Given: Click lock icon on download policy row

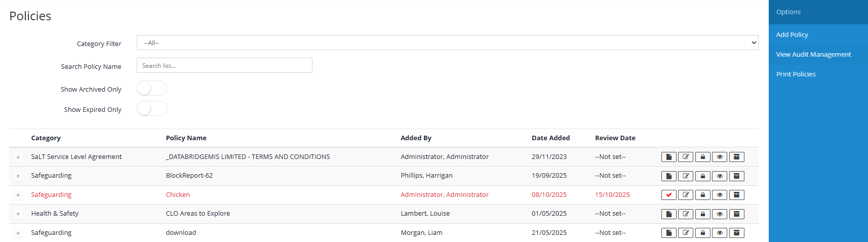Looking at the screenshot, I should click(x=702, y=233).
